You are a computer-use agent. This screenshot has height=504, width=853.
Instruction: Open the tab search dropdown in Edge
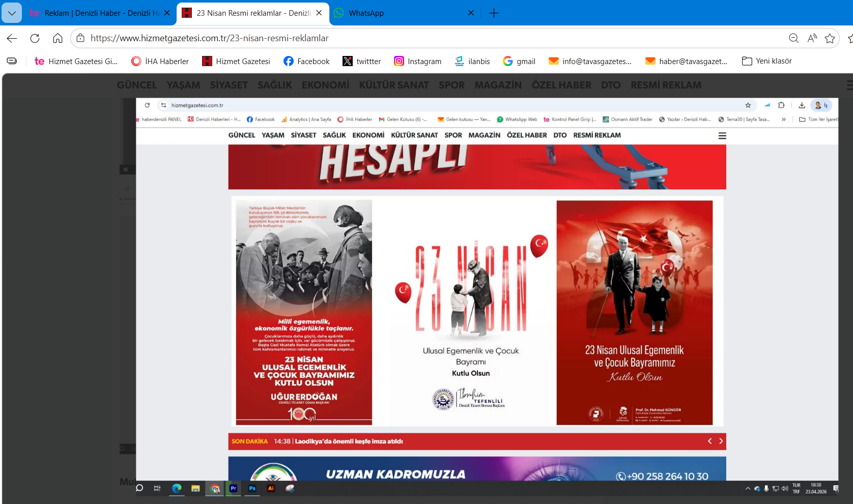11,13
